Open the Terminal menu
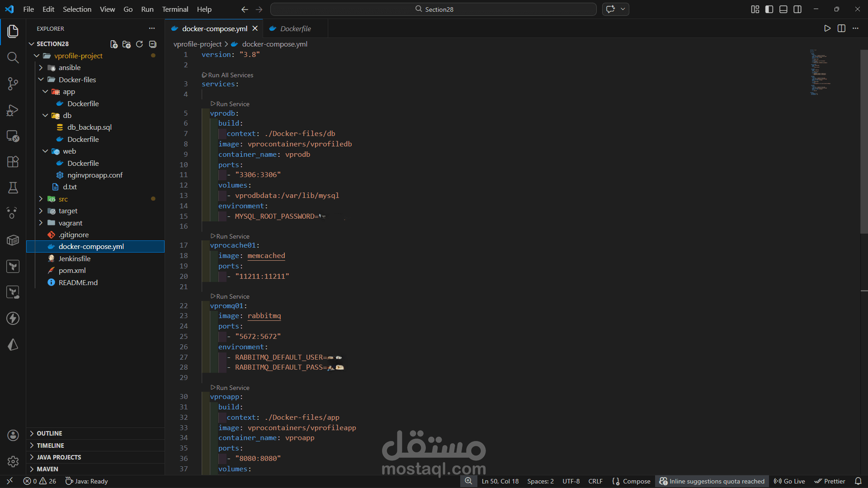Screen dimensions: 868x488 click(x=175, y=9)
